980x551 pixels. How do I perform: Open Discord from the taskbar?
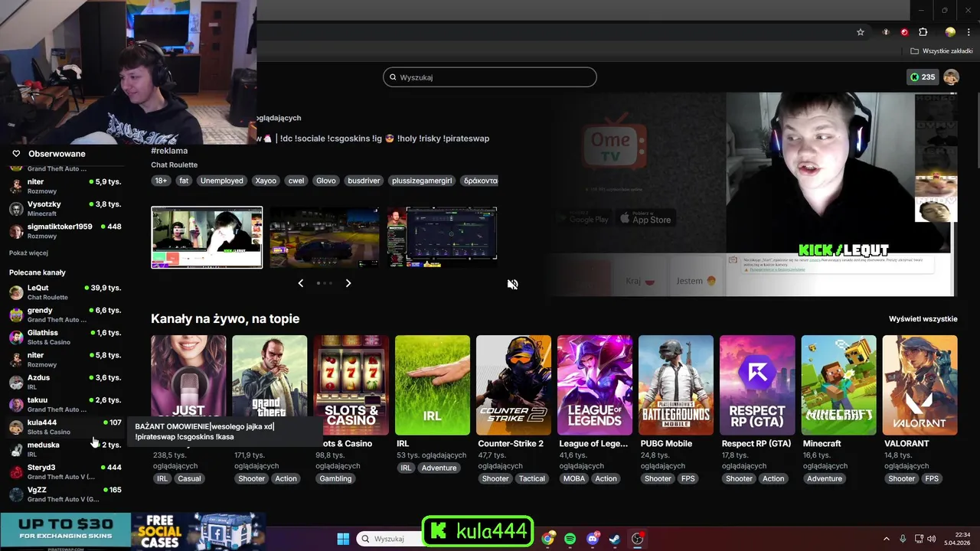point(593,539)
